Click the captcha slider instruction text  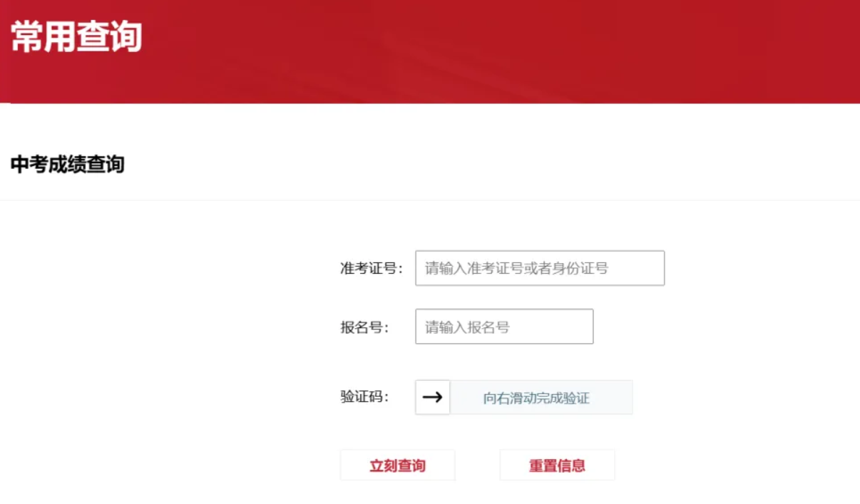coord(536,398)
